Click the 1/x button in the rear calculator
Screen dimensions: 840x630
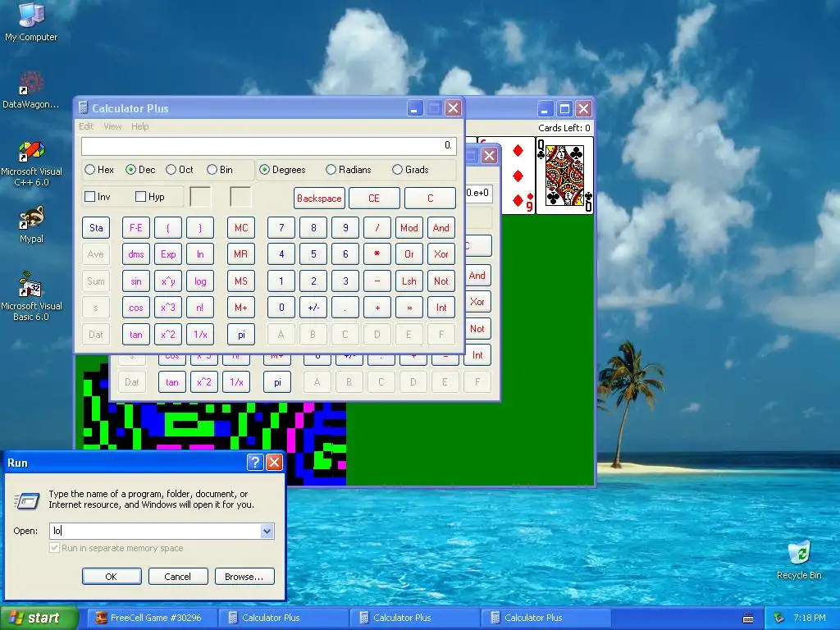[236, 382]
